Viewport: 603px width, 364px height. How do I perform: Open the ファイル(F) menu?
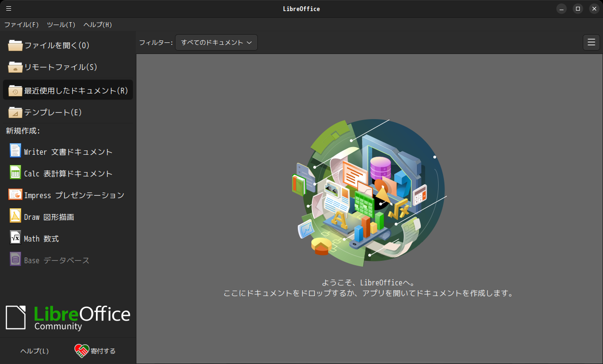pos(21,25)
